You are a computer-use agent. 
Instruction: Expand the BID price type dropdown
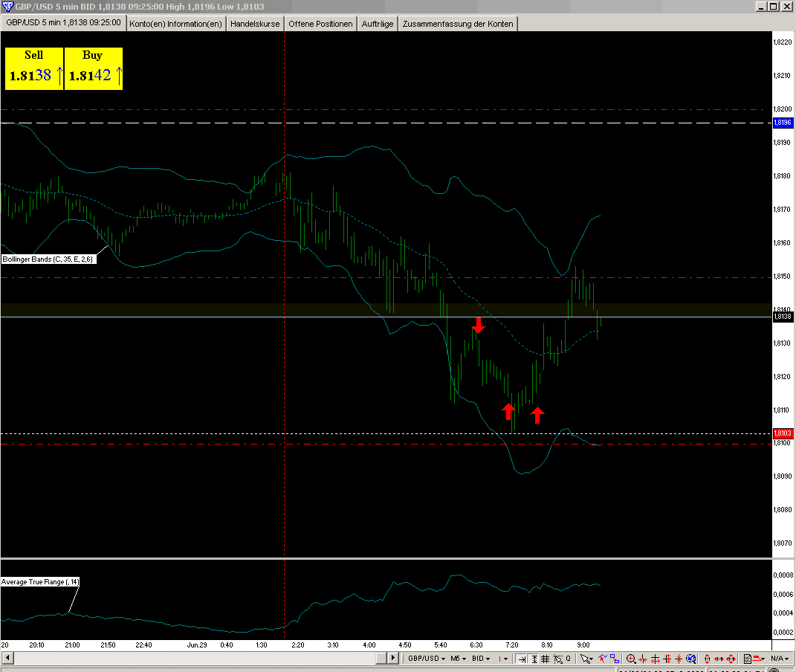(482, 659)
